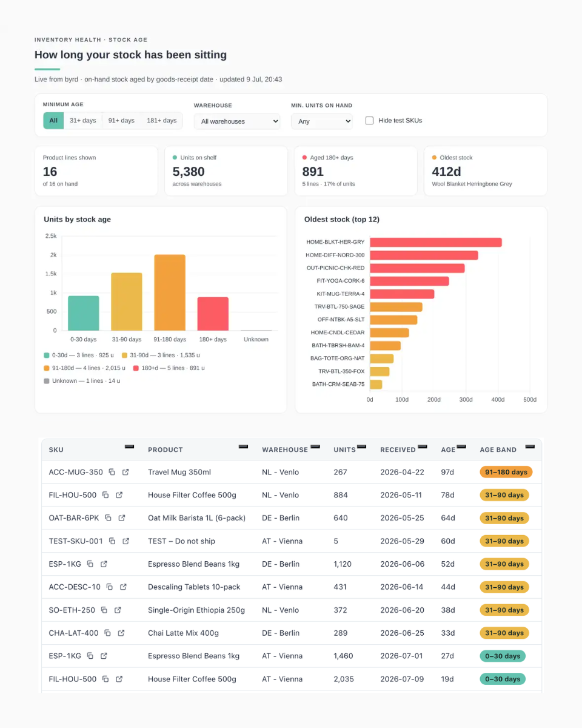The height and width of the screenshot is (728, 582).
Task: Copy the ACC-MUG-350 SKU
Action: [x=112, y=472]
